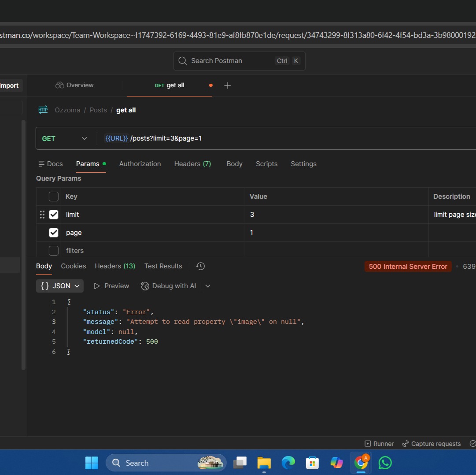Enable the filters query param checkbox
This screenshot has width=476, height=475.
click(x=54, y=251)
